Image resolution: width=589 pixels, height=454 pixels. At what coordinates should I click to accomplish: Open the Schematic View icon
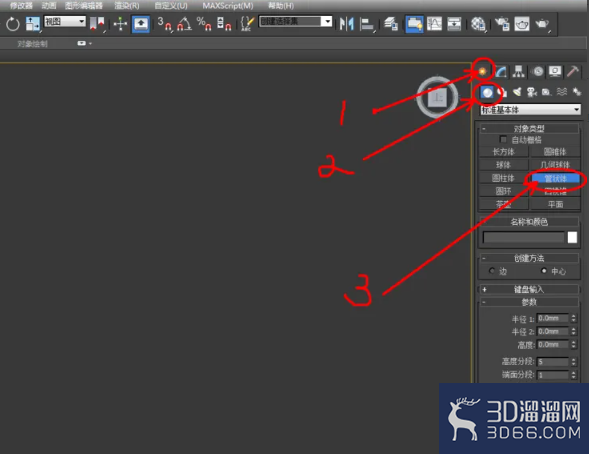pyautogui.click(x=454, y=24)
